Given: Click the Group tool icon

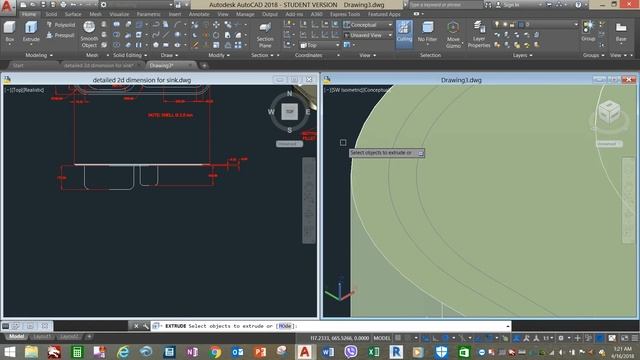Looking at the screenshot, I should (x=588, y=31).
